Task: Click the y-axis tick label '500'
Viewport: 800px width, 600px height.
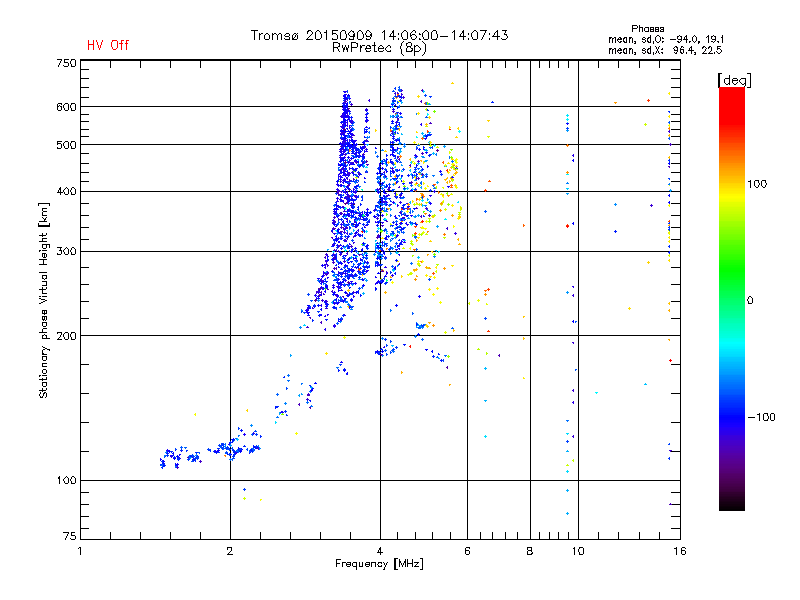Action: tap(66, 145)
